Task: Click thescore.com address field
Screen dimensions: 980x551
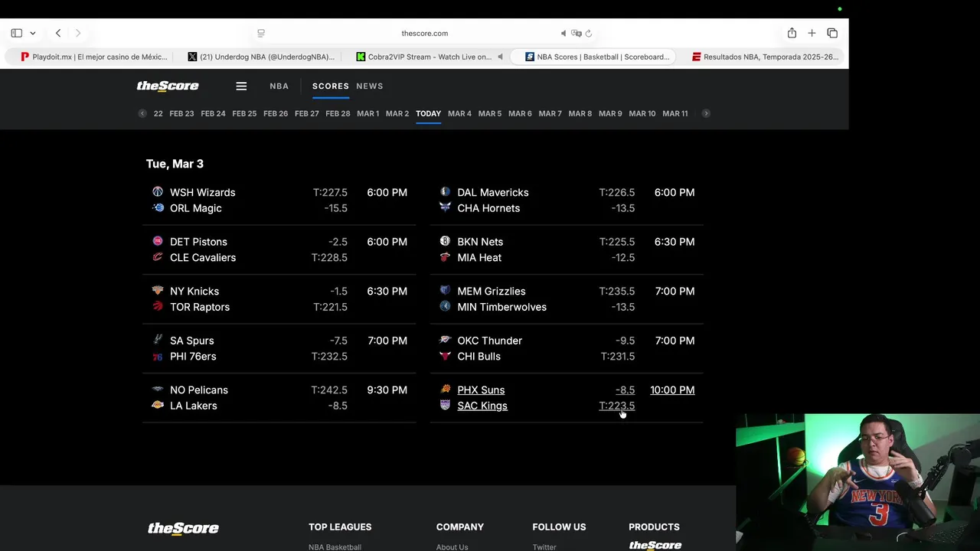Action: click(425, 33)
